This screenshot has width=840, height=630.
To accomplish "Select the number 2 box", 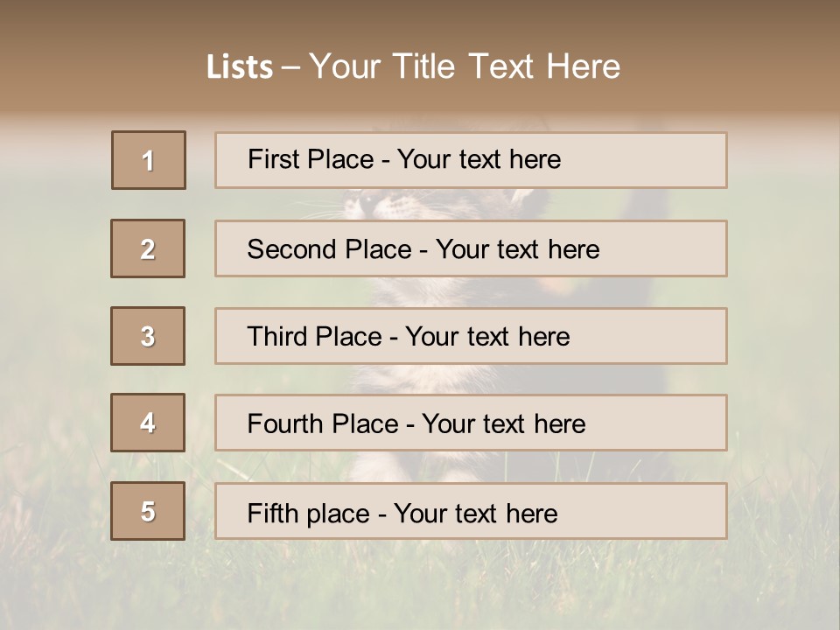I will point(148,248).
